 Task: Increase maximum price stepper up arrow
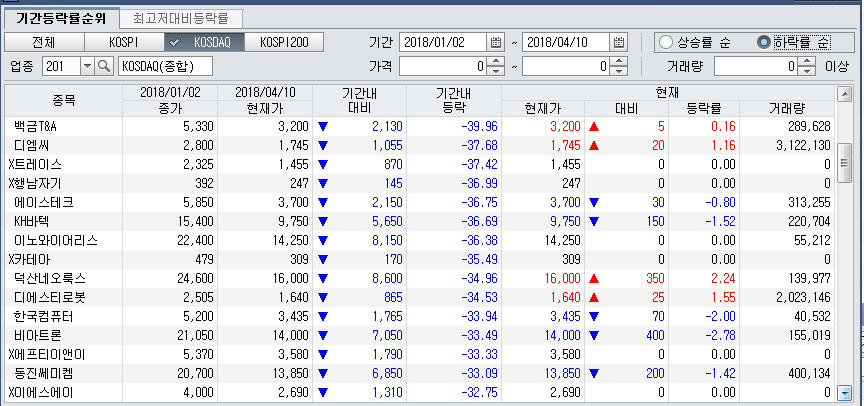(x=619, y=62)
